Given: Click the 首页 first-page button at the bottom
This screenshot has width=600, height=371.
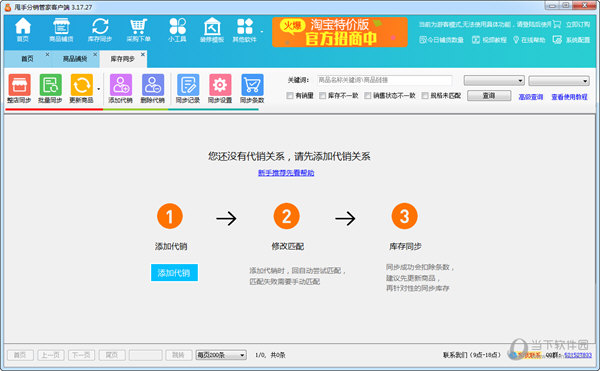Looking at the screenshot, I should click(20, 355).
